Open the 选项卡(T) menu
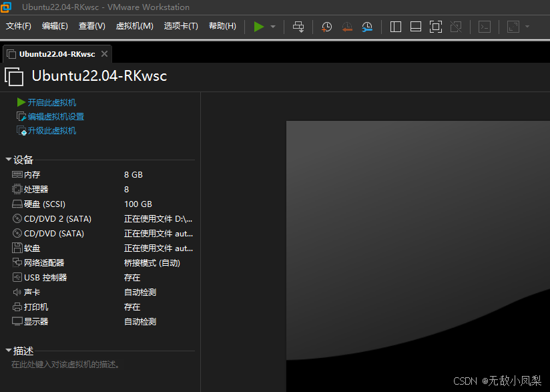The image size is (550, 392). 181,26
